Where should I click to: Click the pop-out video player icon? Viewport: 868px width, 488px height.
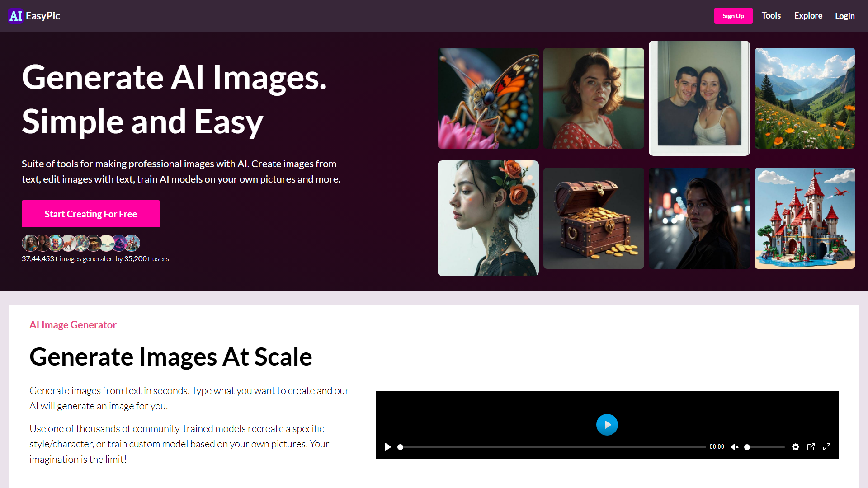coord(811,447)
